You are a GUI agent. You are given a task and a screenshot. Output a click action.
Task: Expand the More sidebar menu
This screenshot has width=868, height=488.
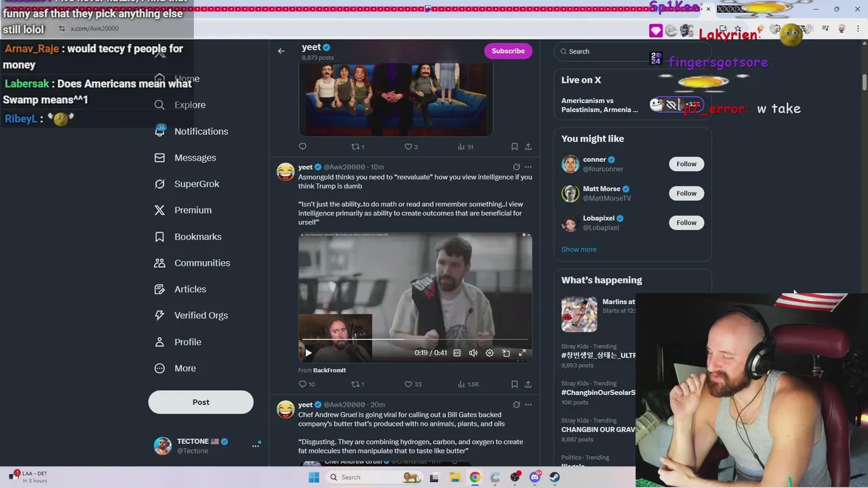(x=176, y=368)
